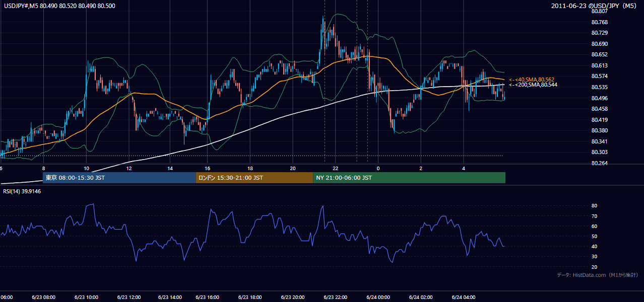Click price level 80.458 on the axis
The width and height of the screenshot is (644, 302).
(x=599, y=109)
